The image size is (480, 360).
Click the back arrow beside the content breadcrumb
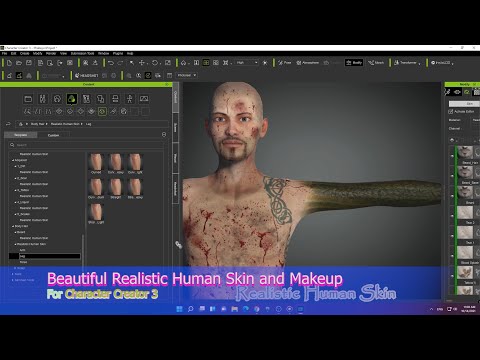(x=8, y=124)
